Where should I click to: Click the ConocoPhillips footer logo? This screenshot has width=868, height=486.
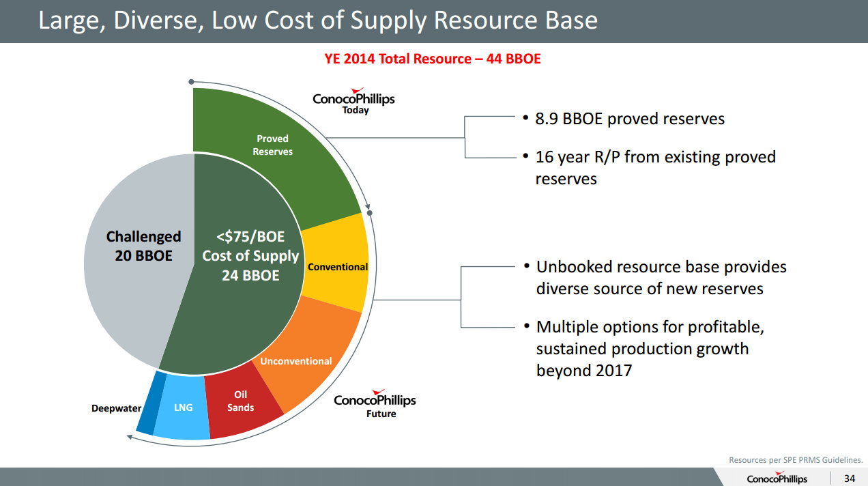tap(777, 477)
